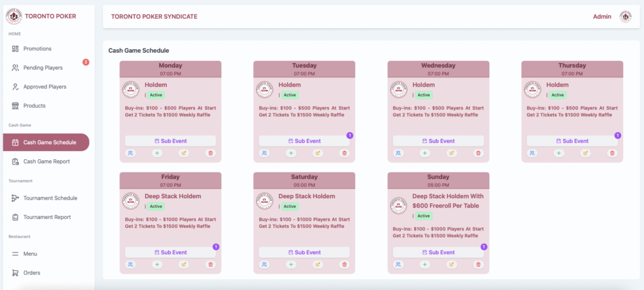Click the green plus icon on Friday card

click(157, 264)
